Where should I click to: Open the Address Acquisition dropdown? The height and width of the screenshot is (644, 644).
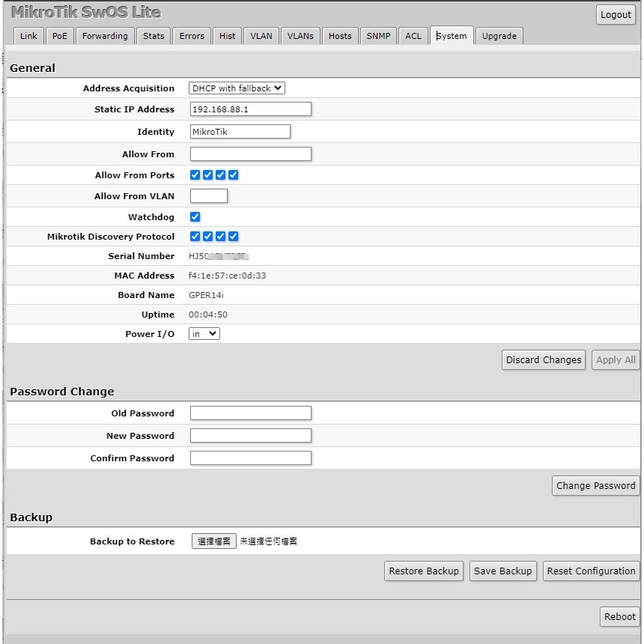click(237, 88)
